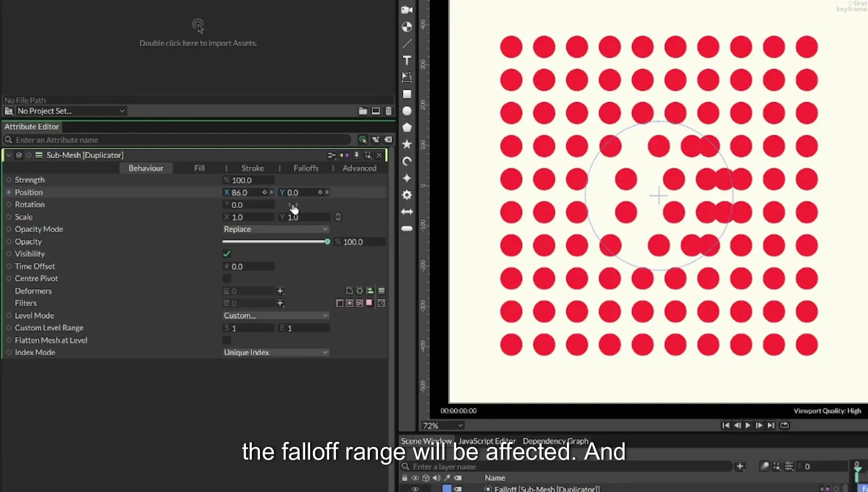Select the Ellipse shape tool
The width and height of the screenshot is (868, 492).
pos(407,111)
